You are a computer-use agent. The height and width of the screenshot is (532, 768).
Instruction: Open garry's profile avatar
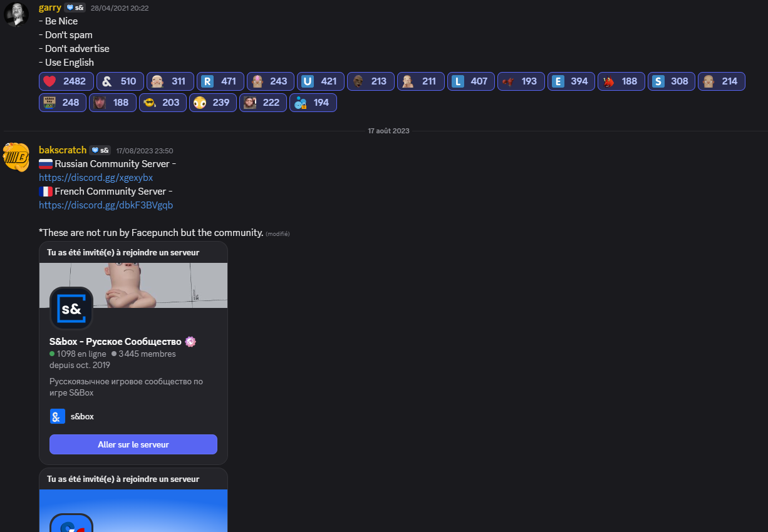16,14
